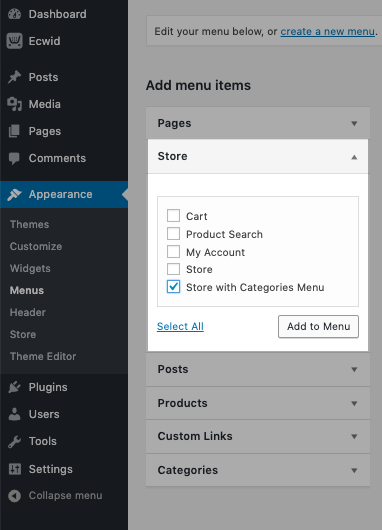Expand the Pages panel arrow
This screenshot has width=382, height=530.
(x=354, y=123)
